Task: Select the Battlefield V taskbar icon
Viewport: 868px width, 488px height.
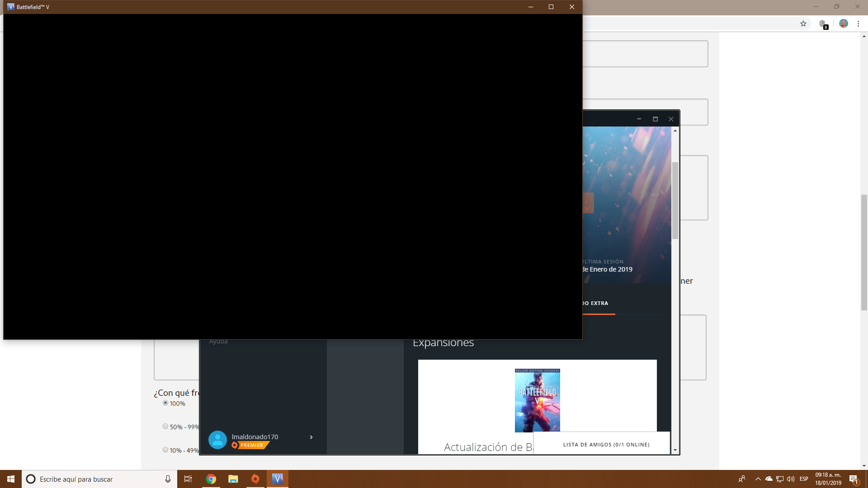Action: pyautogui.click(x=278, y=479)
